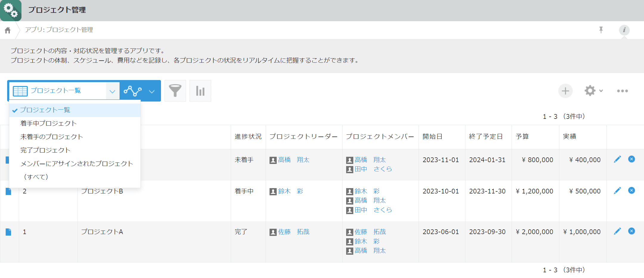The width and height of the screenshot is (644, 278).
Task: Delete the プロジェクトA row with x icon
Action: [x=631, y=231]
